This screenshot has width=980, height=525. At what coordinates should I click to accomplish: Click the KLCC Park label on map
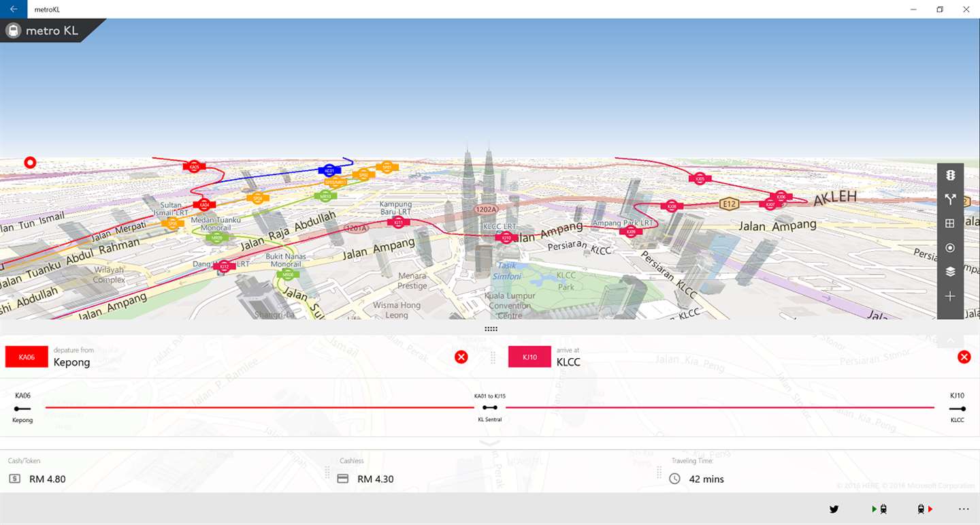566,281
